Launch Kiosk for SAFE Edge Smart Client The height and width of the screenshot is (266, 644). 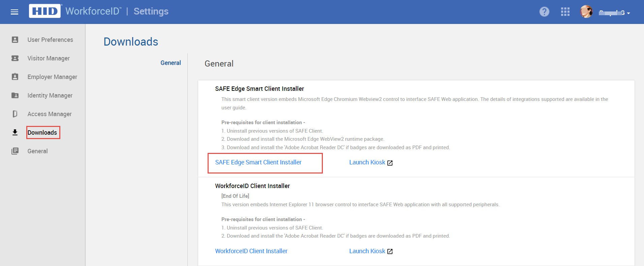pos(367,162)
